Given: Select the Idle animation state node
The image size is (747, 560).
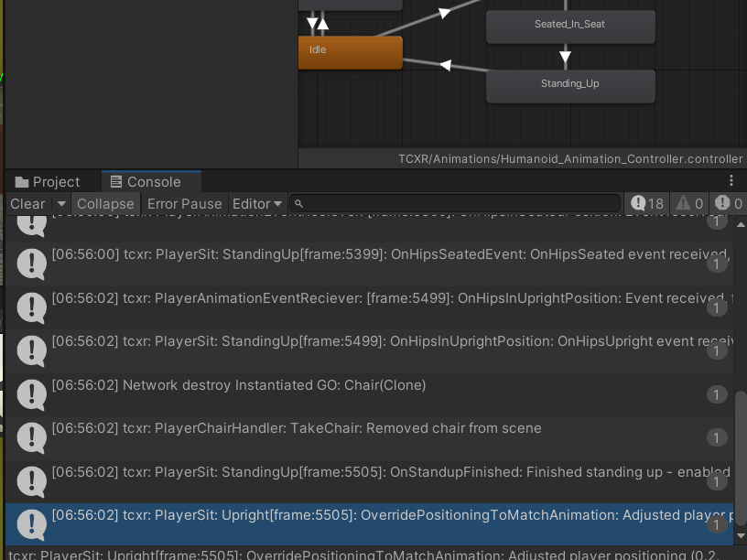Looking at the screenshot, I should point(351,51).
